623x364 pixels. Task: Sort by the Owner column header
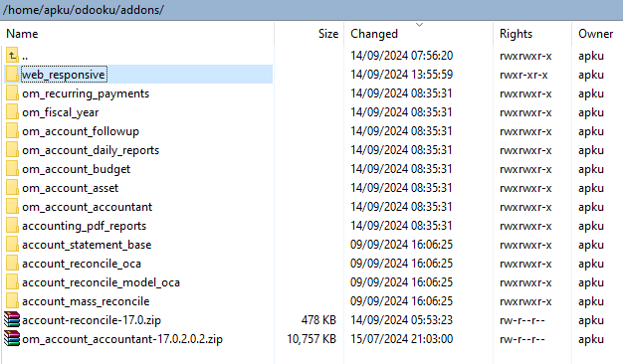pos(597,34)
